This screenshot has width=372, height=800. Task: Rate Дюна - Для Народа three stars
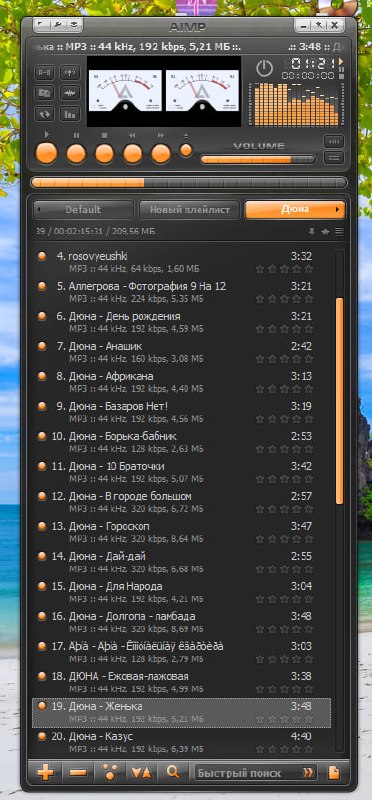point(284,599)
